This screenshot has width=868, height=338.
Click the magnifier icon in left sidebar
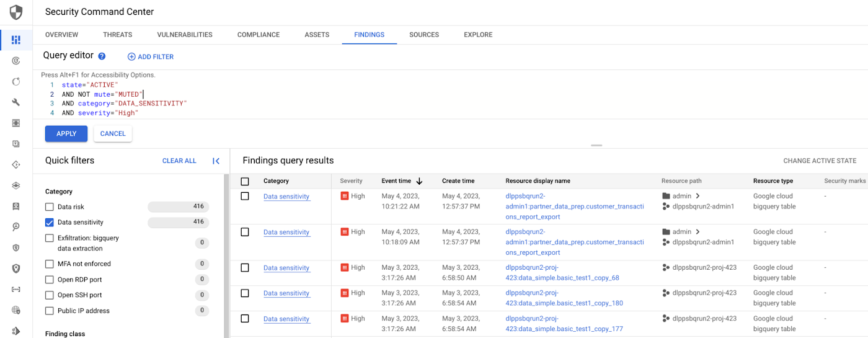point(16,227)
